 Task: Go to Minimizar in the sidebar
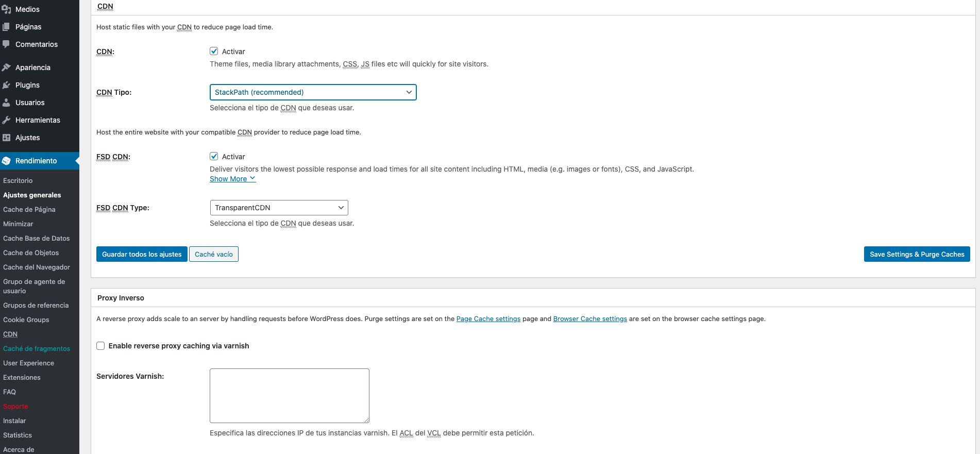pos(18,224)
